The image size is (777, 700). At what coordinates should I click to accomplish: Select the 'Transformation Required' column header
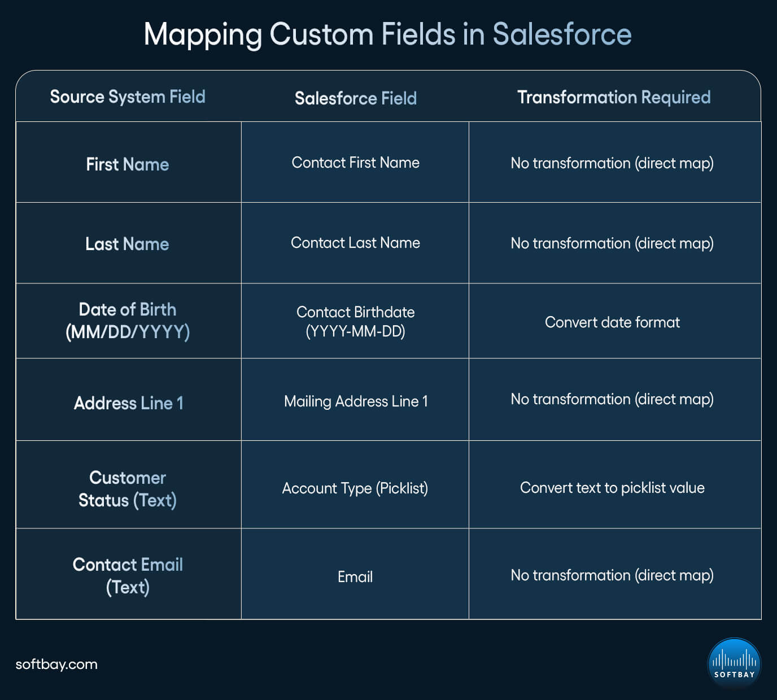click(614, 97)
